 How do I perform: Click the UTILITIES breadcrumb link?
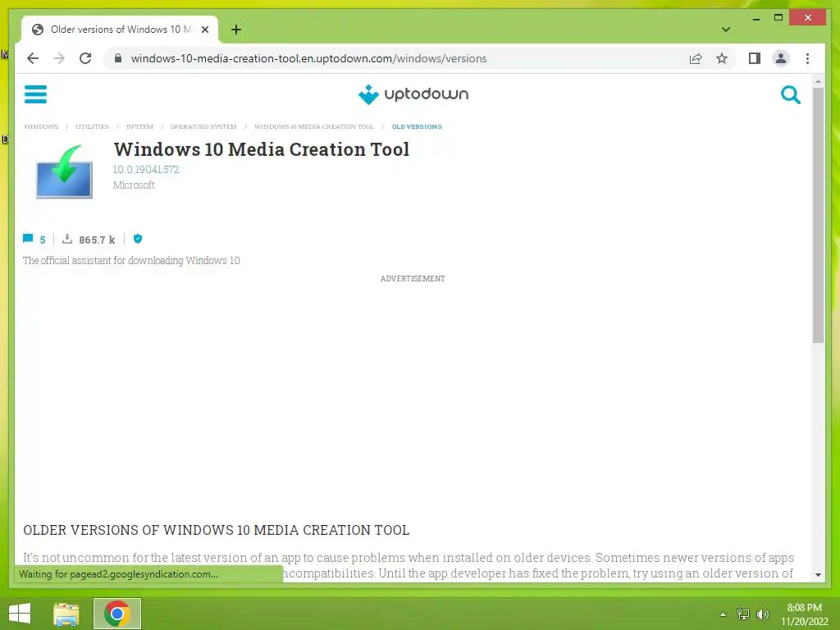tap(92, 127)
